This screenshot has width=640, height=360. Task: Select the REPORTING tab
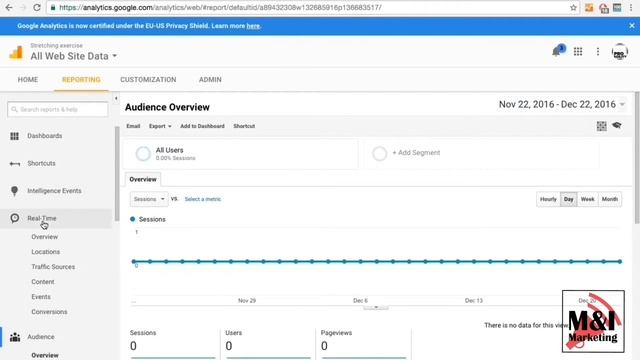coord(81,80)
